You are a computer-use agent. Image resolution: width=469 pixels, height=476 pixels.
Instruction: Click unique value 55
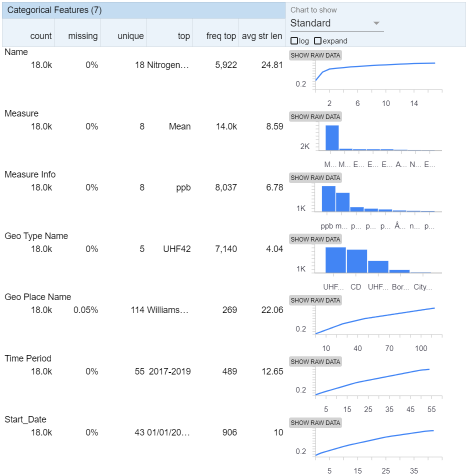tap(139, 371)
